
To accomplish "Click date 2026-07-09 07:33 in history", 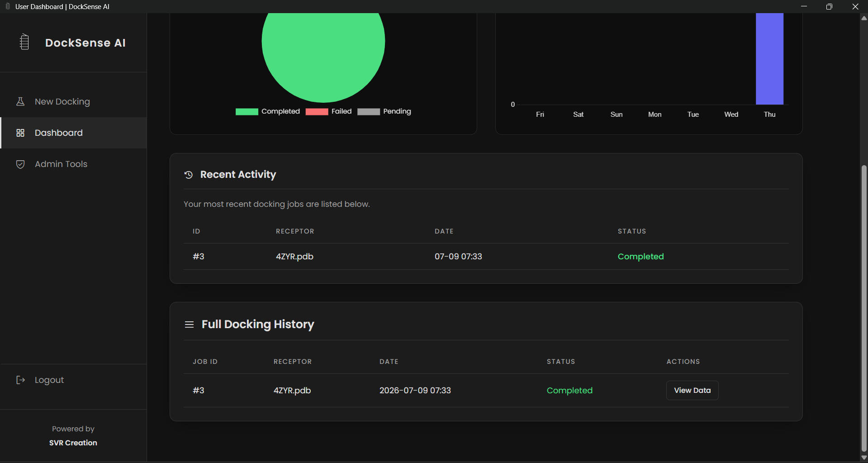I will pyautogui.click(x=415, y=390).
